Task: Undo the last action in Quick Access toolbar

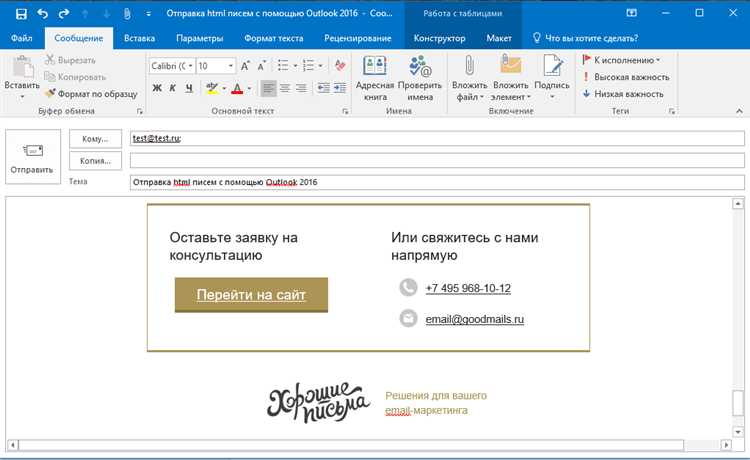Action: pos(42,14)
